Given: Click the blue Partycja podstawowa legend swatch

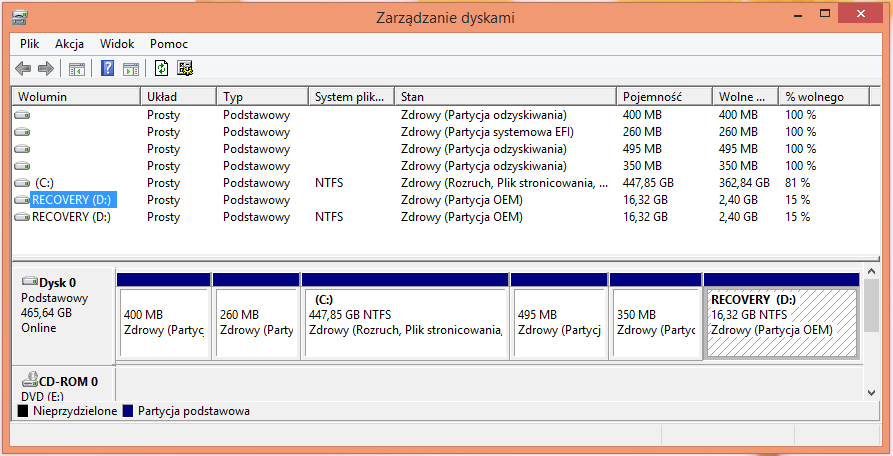Looking at the screenshot, I should 128,411.
